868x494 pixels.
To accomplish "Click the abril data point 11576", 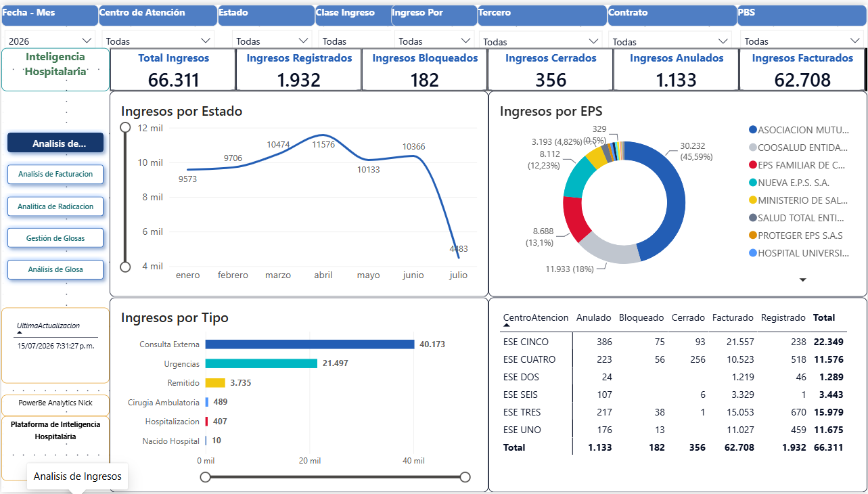I will pyautogui.click(x=323, y=135).
